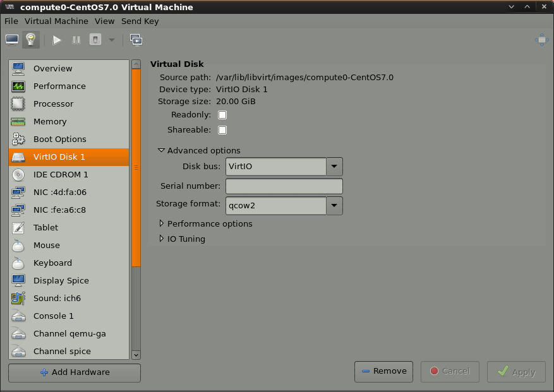
Task: Open the Disk bus dropdown
Action: (334, 167)
